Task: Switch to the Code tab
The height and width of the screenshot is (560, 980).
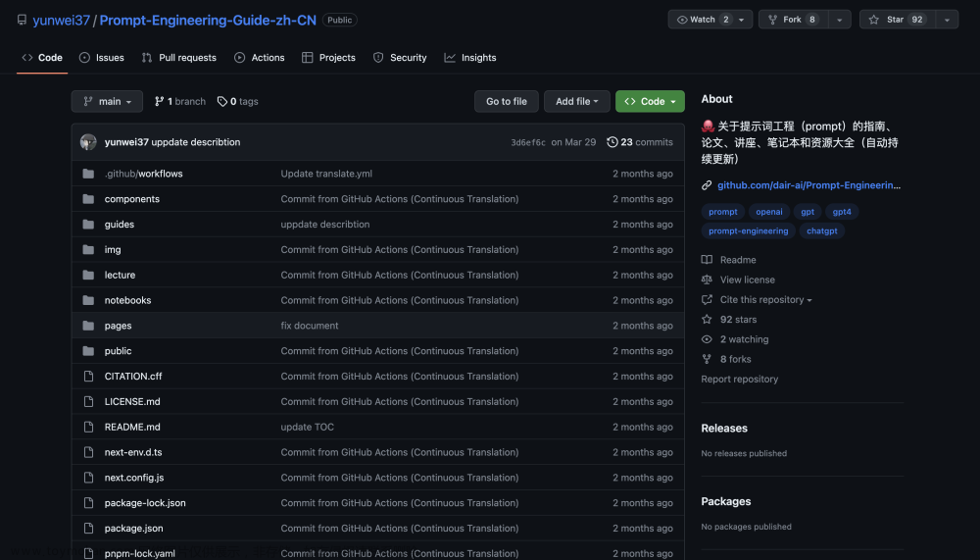Action: 42,58
